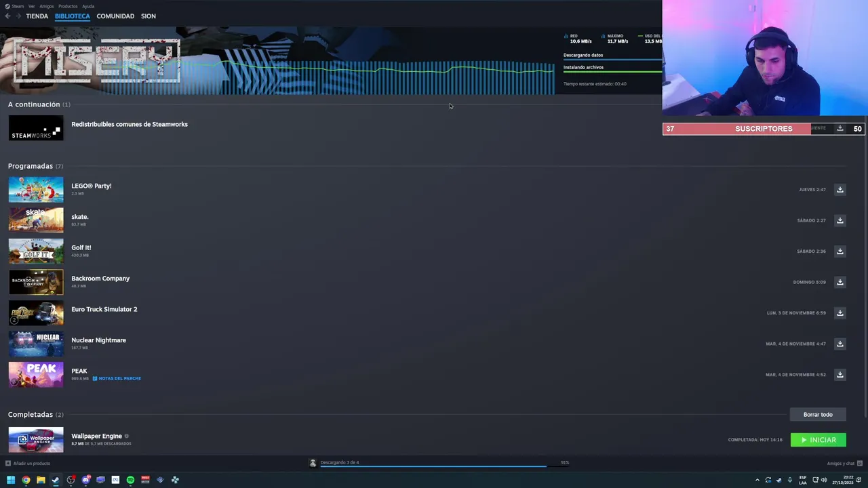Download the Backroom Company update
The height and width of the screenshot is (488, 868).
point(840,282)
